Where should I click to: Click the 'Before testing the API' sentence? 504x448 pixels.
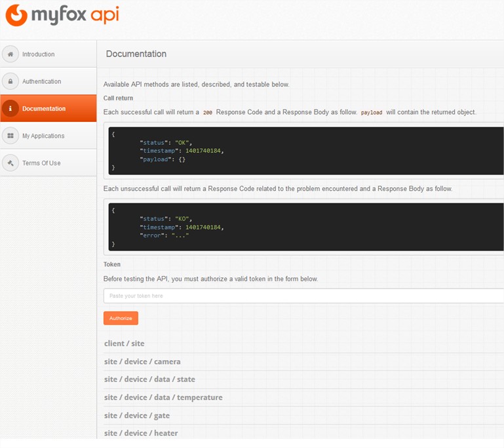point(210,279)
